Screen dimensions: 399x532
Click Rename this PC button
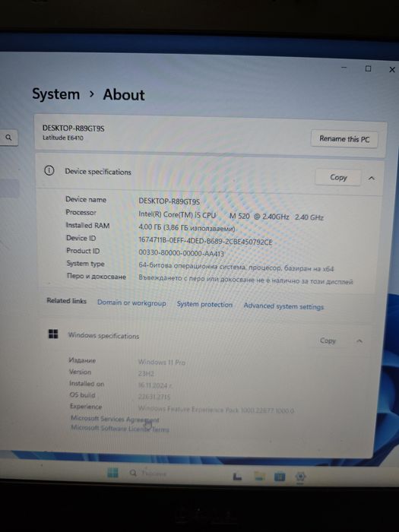point(344,139)
